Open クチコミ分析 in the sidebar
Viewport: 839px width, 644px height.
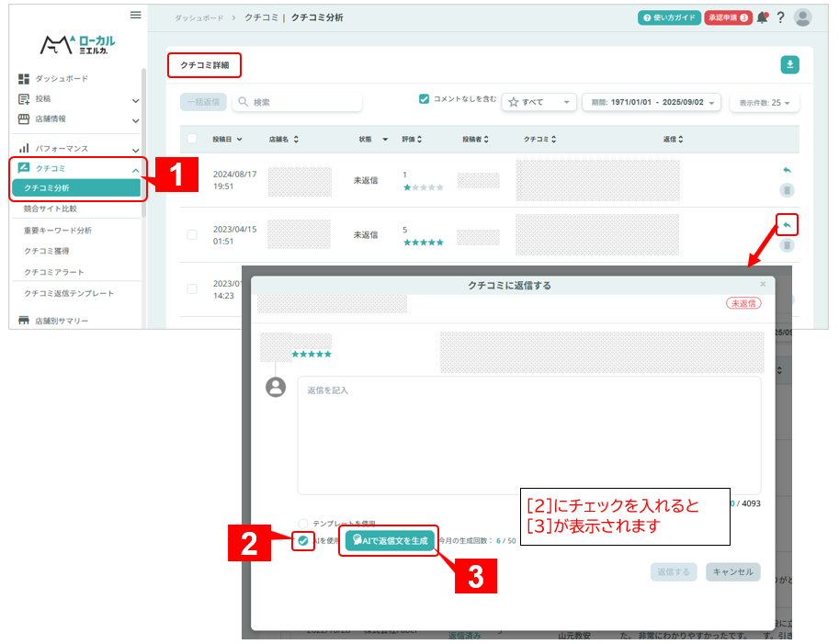click(76, 187)
